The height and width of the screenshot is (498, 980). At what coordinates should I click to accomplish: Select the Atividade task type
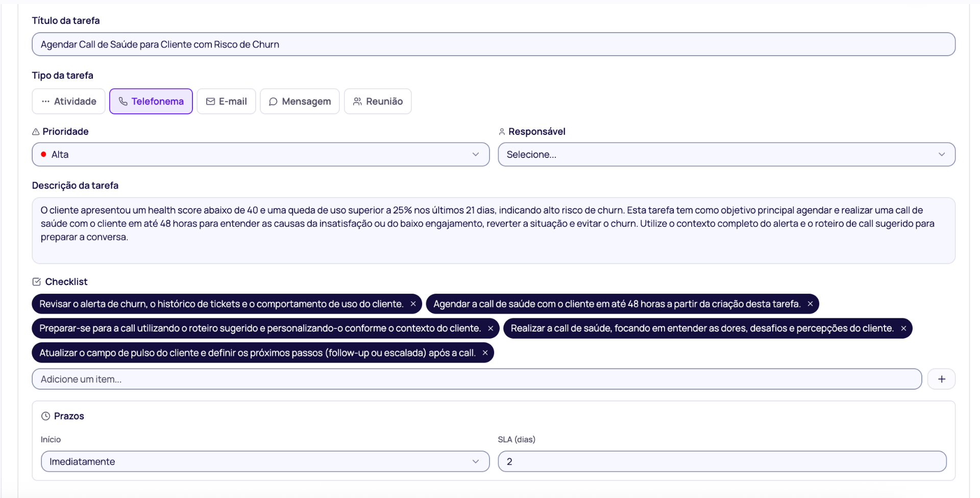[68, 101]
